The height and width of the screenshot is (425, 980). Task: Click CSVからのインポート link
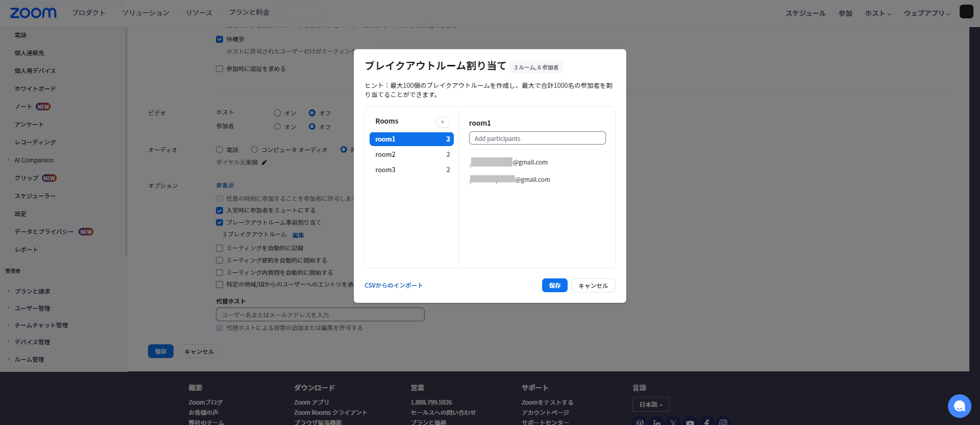click(x=394, y=286)
